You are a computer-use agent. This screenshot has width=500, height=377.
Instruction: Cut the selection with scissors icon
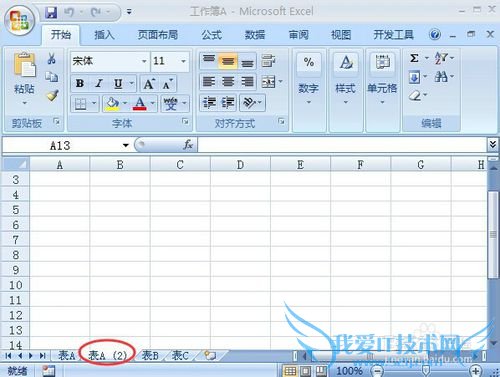coord(51,58)
